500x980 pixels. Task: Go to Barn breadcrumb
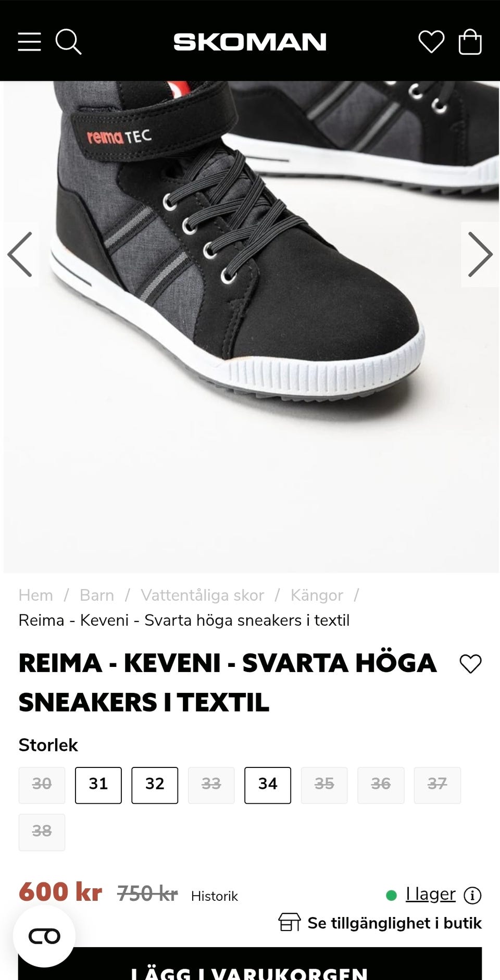tap(97, 594)
